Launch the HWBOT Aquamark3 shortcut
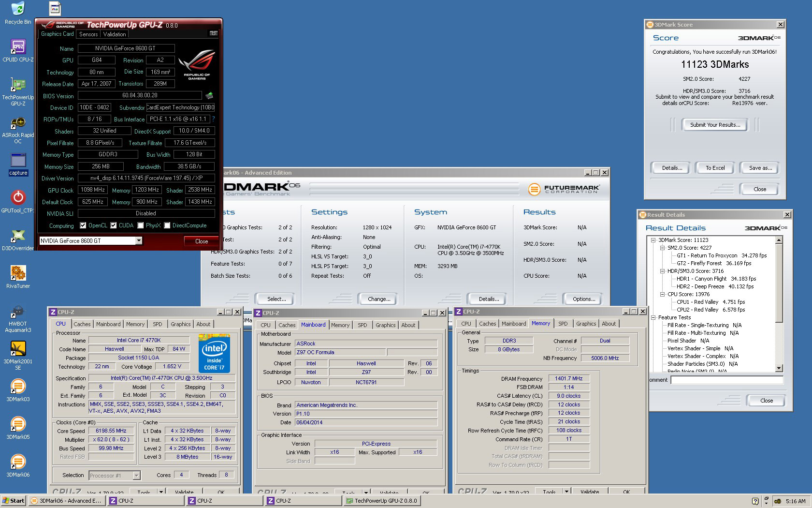812x508 pixels. coord(18,312)
